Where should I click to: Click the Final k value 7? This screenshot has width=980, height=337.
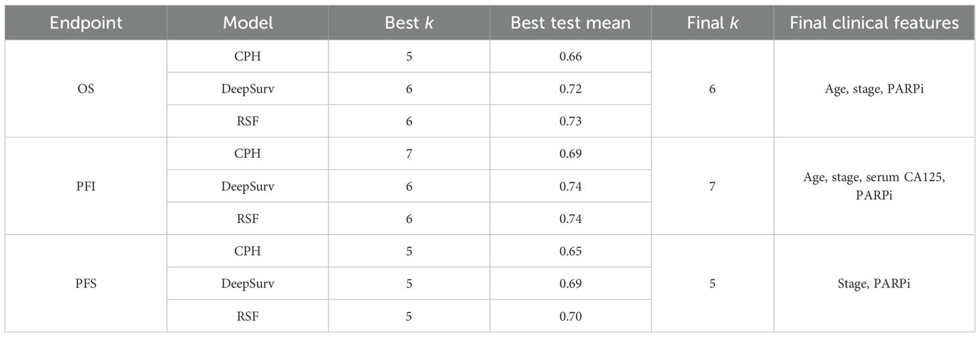pos(712,186)
